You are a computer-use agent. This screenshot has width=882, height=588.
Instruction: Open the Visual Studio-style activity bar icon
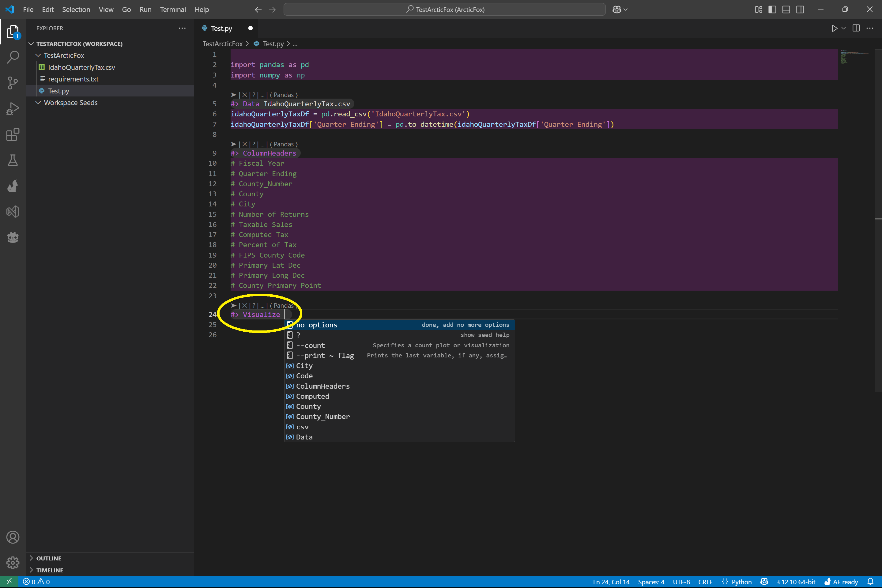click(13, 212)
